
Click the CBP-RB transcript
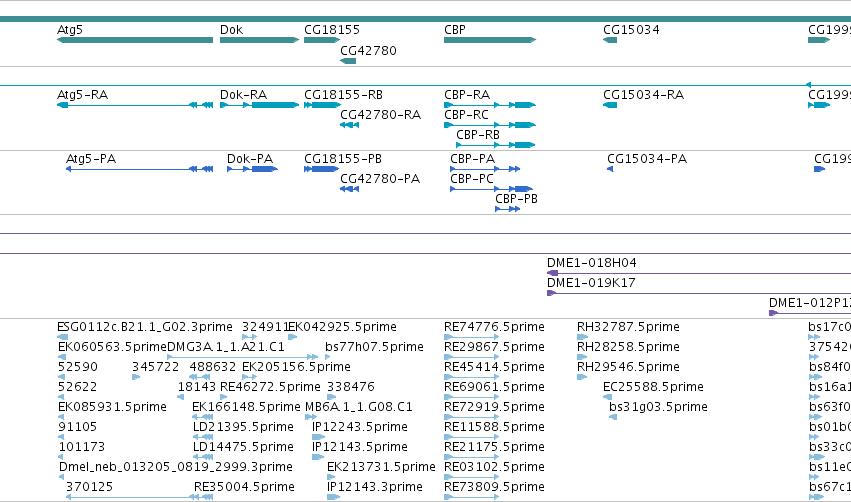[496, 145]
